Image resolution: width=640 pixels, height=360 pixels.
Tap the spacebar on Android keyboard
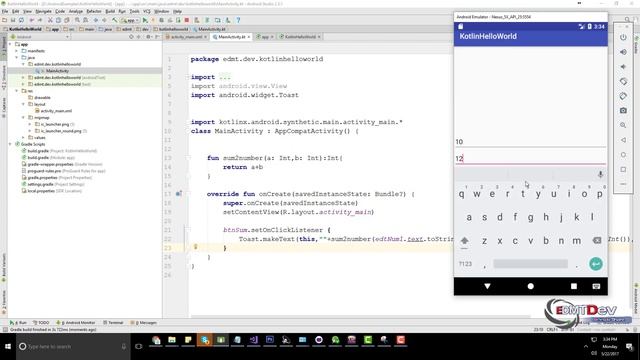(530, 264)
